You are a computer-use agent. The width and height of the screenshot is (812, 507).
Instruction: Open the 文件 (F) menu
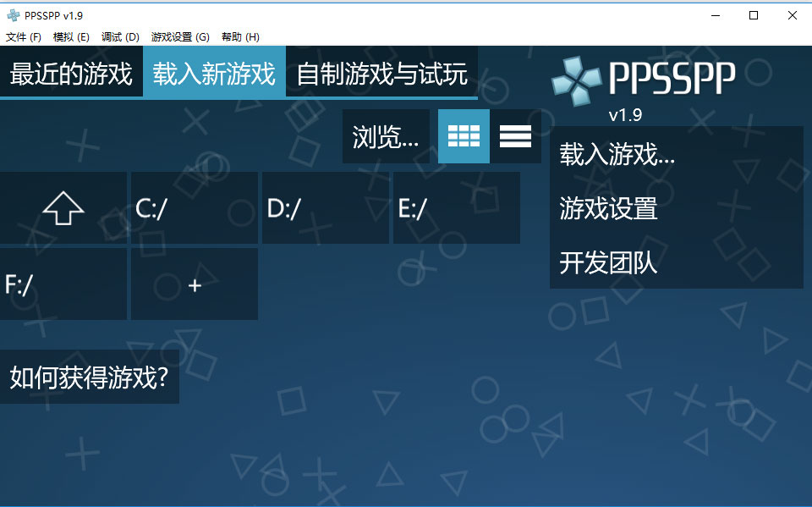tap(24, 36)
